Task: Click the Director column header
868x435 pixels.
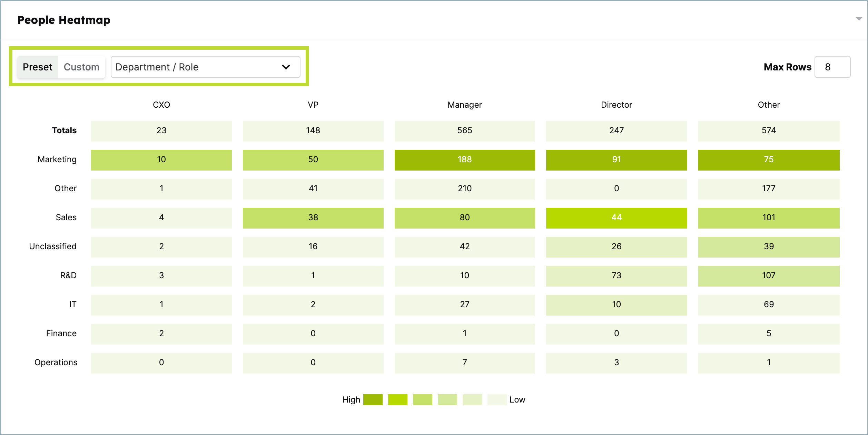Action: pos(616,105)
